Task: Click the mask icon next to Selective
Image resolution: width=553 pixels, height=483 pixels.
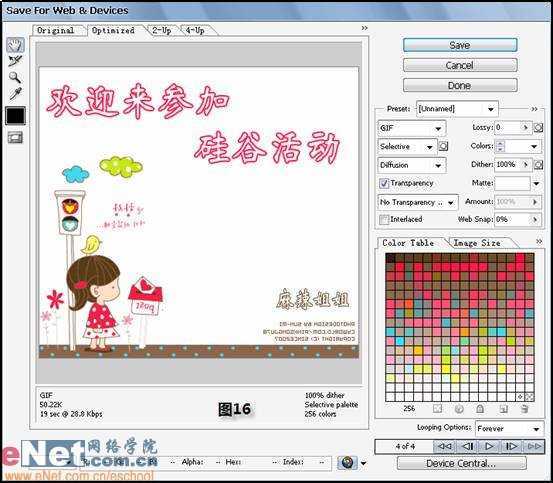Action: 443,146
